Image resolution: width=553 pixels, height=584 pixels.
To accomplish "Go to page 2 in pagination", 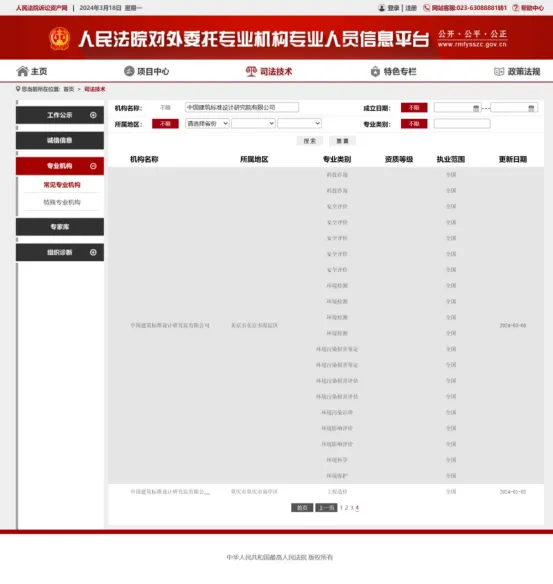I will tap(346, 508).
